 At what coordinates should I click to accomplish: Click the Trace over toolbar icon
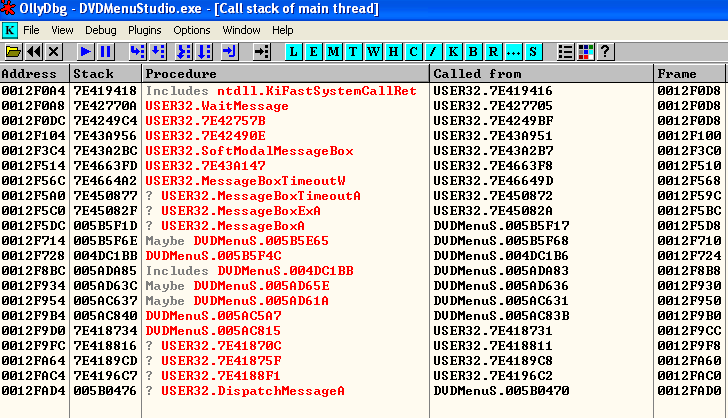pos(204,52)
